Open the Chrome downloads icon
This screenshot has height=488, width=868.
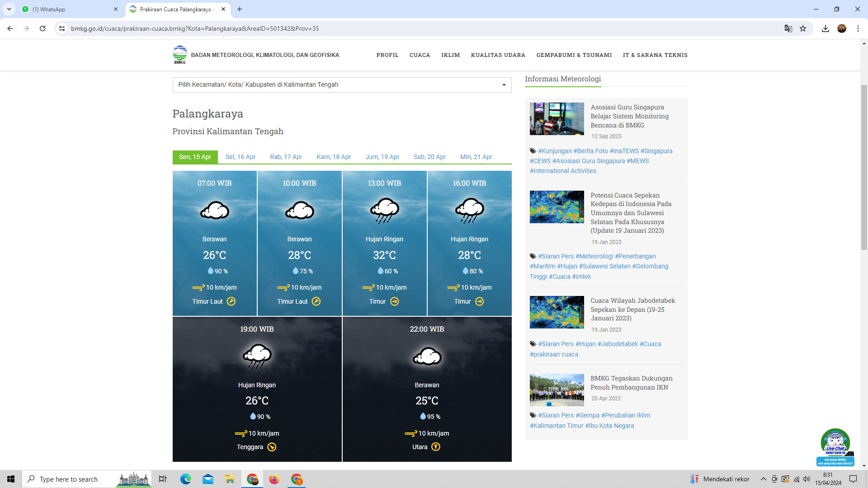(826, 28)
